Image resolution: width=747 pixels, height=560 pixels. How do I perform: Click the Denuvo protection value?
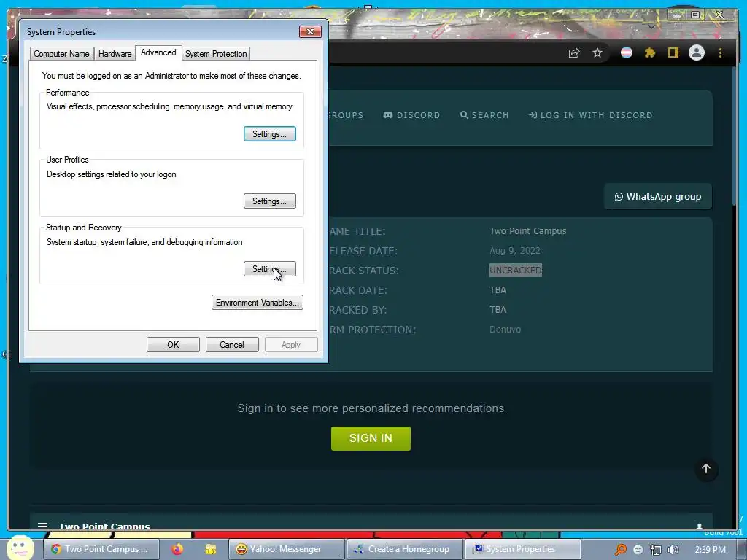tap(505, 329)
